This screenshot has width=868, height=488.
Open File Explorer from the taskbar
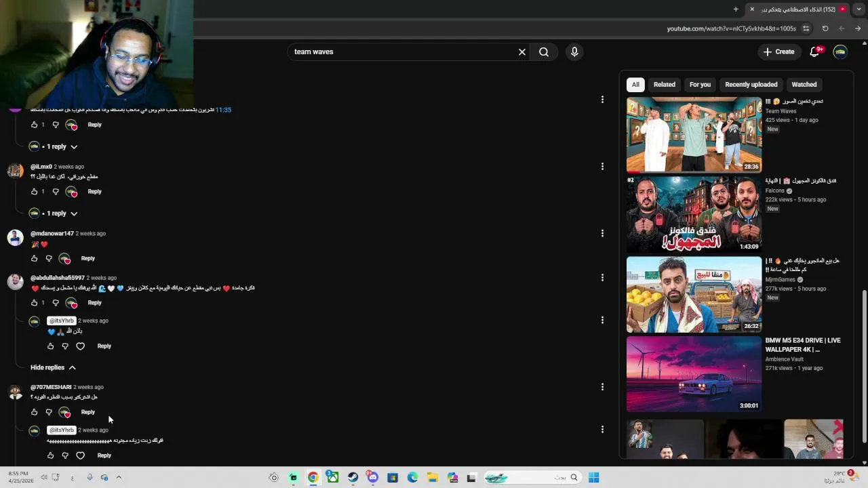pyautogui.click(x=432, y=477)
